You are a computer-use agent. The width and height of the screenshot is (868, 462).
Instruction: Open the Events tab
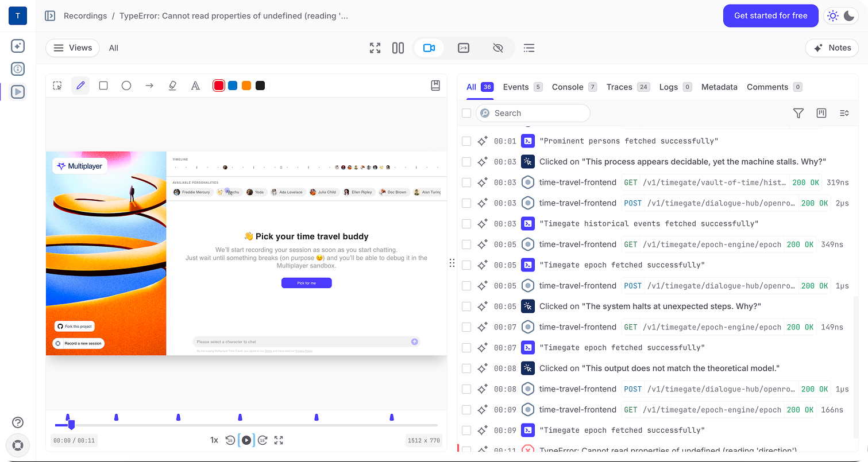(522, 87)
